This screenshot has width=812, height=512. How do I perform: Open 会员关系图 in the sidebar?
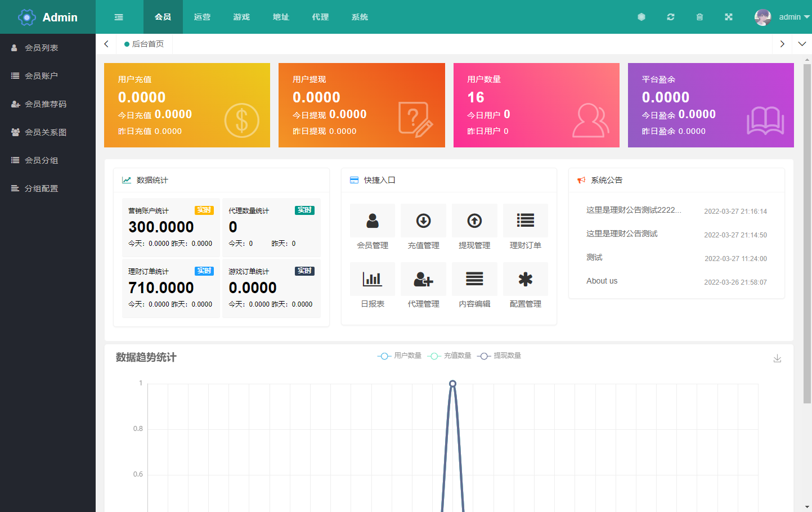pos(48,132)
